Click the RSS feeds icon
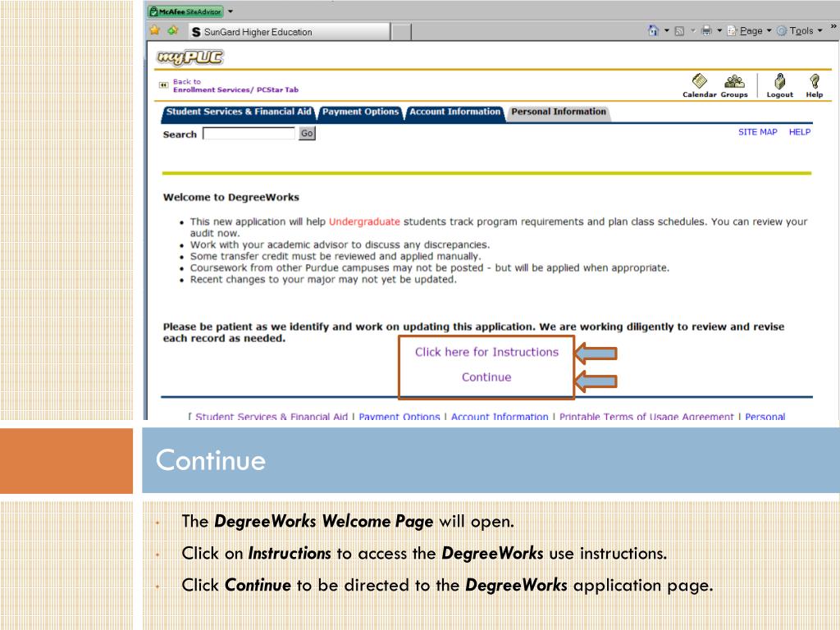Viewport: 840px width, 630px height. 679,31
